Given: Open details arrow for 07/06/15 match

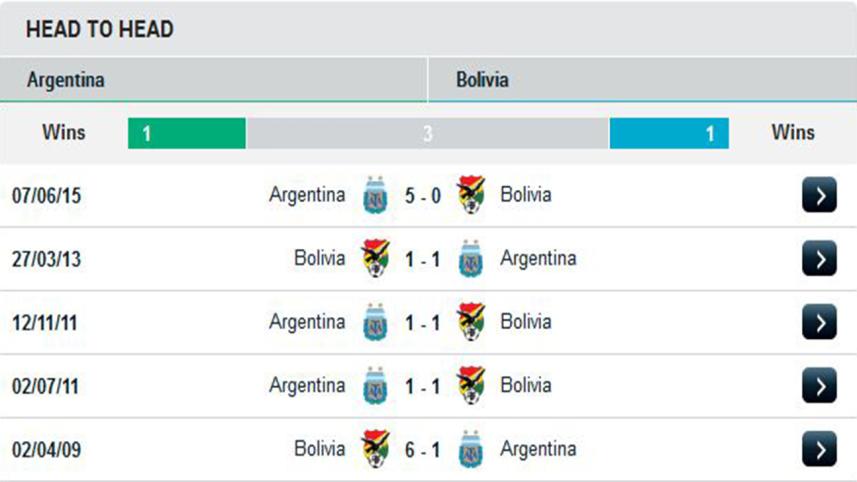Looking at the screenshot, I should pos(819,196).
